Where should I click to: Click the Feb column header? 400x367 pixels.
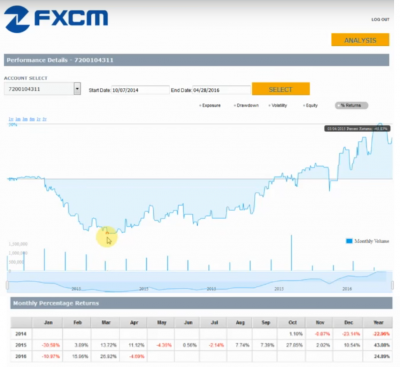(77, 322)
